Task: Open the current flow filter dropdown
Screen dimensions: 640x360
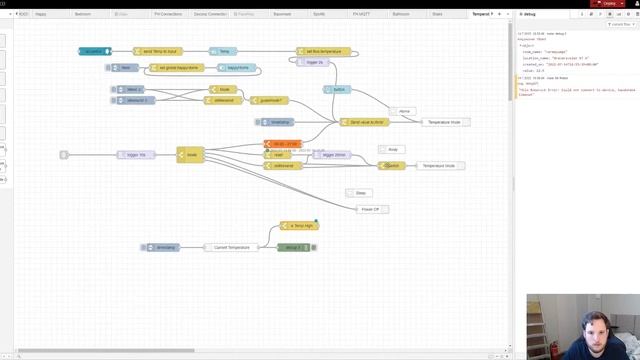Action: [x=621, y=24]
